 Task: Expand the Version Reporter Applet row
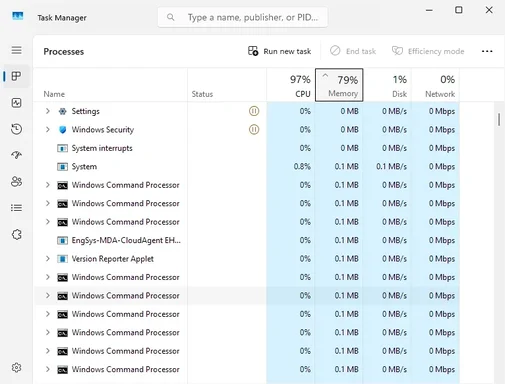pos(48,259)
